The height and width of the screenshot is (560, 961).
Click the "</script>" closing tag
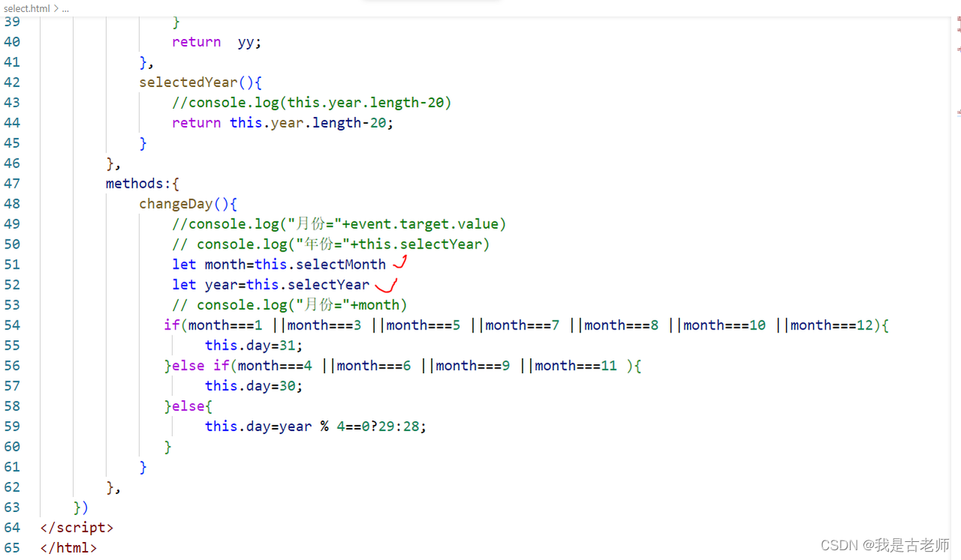77,528
